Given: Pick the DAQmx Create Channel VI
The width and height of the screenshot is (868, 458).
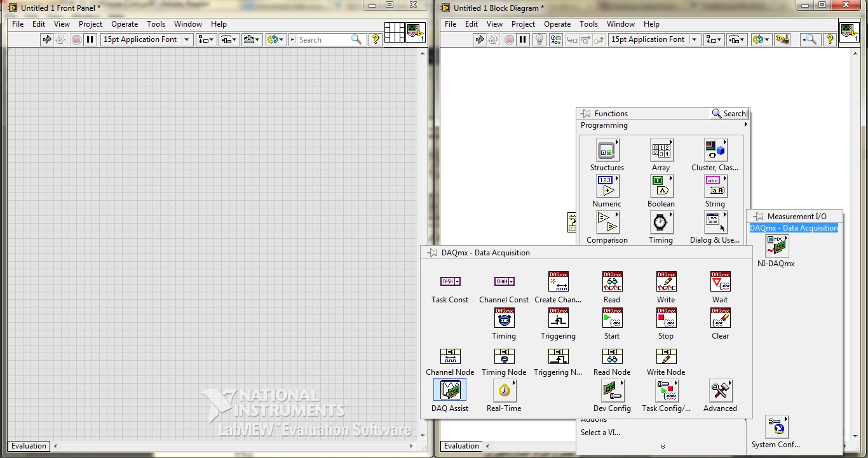Looking at the screenshot, I should pyautogui.click(x=559, y=281).
